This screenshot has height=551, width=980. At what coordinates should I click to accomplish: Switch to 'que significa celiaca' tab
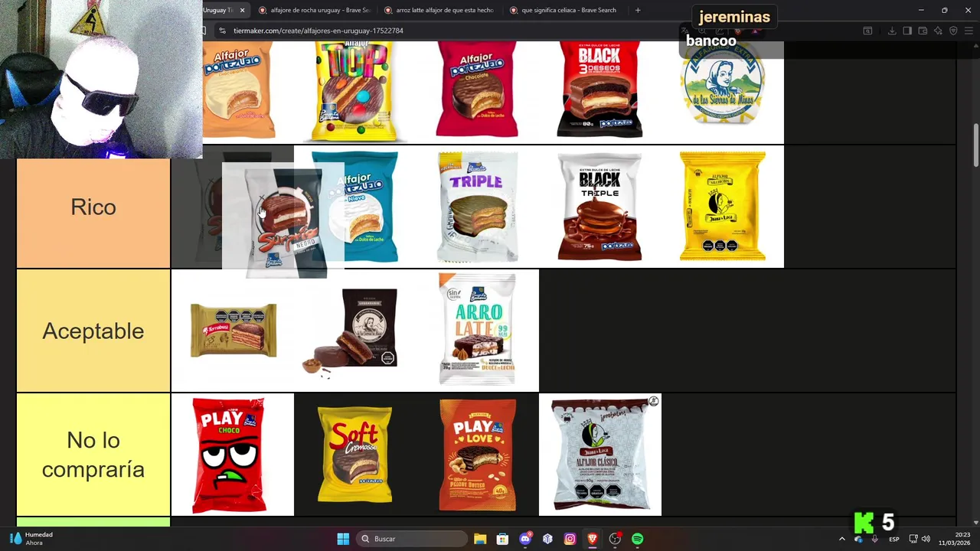click(564, 10)
